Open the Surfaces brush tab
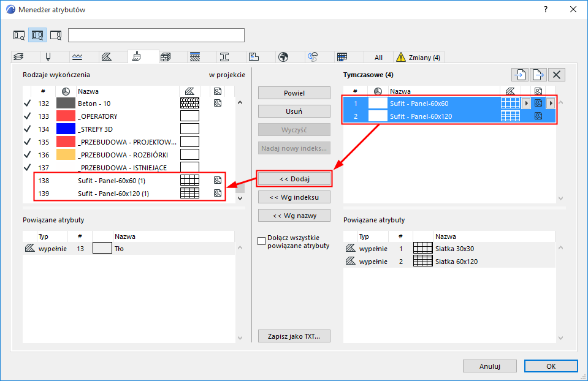This screenshot has width=588, height=381. pos(137,56)
